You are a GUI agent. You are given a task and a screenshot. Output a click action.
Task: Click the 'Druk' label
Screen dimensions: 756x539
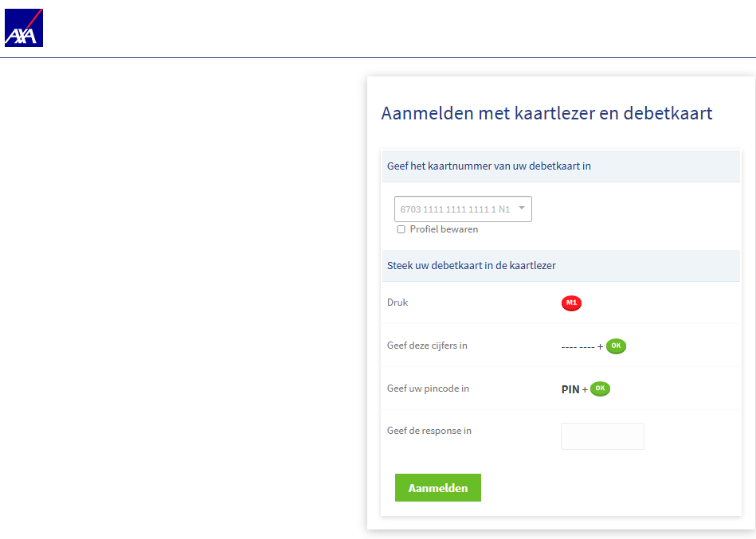tap(397, 303)
